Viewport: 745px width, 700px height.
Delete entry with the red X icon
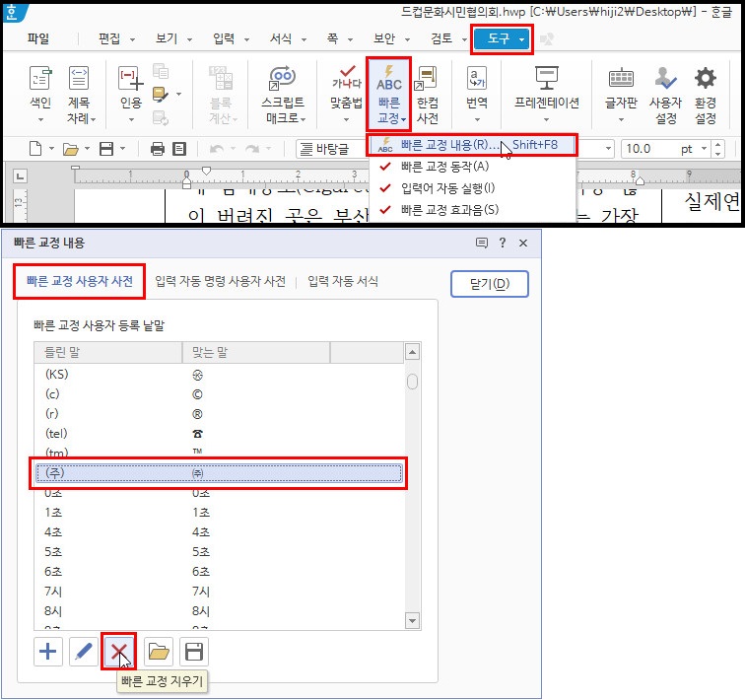pyautogui.click(x=119, y=652)
